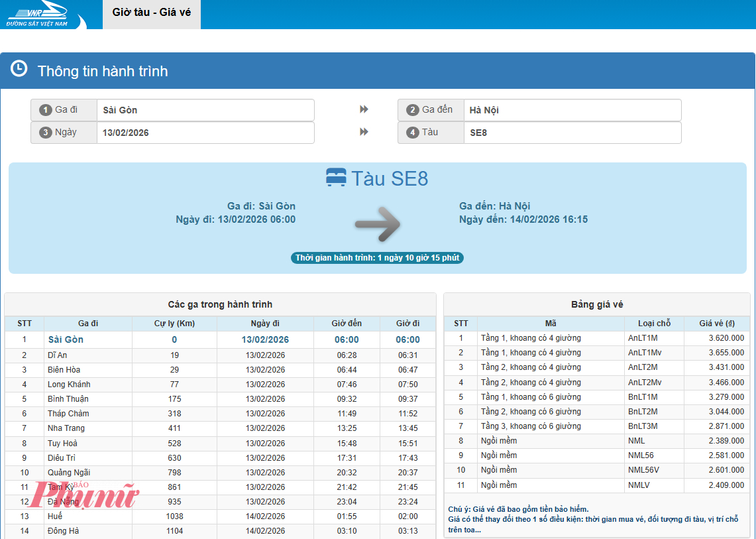
Task: Click the journey duration badge
Action: (x=377, y=258)
